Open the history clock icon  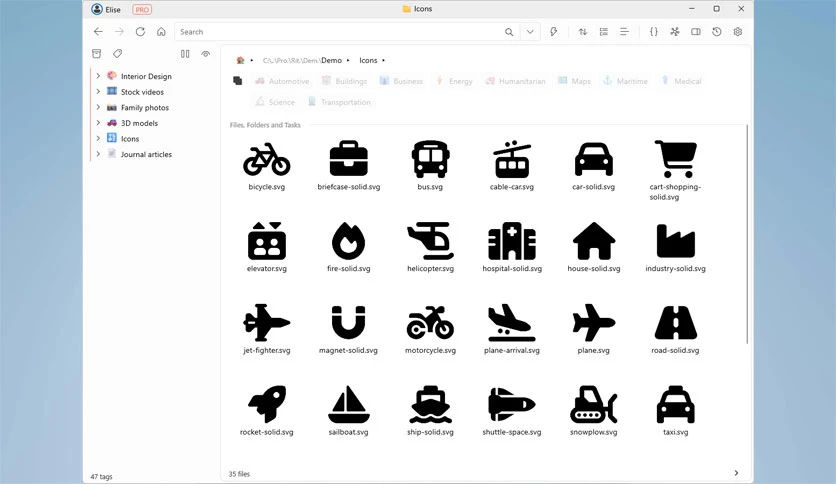717,32
